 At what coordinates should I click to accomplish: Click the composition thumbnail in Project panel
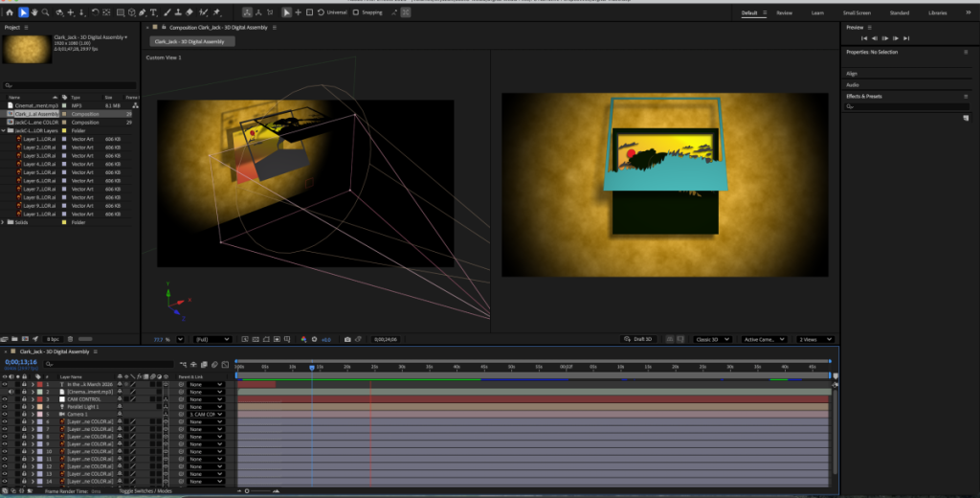pyautogui.click(x=27, y=50)
